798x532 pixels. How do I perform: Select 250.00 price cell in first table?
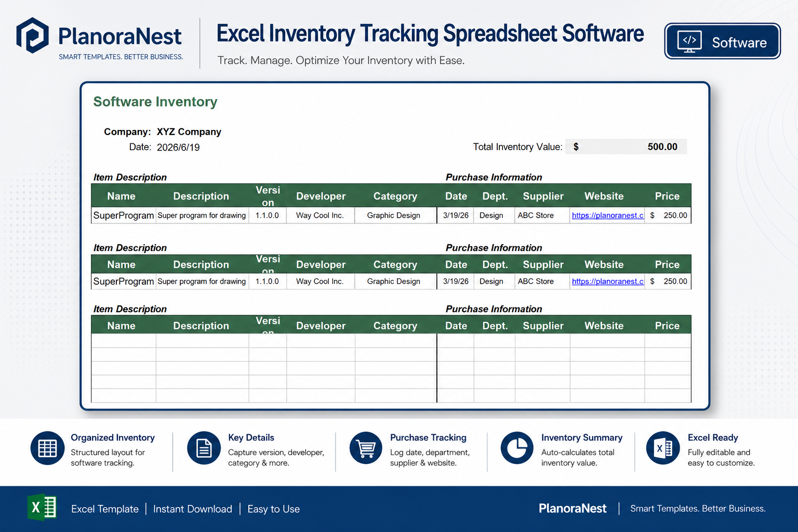coord(668,215)
